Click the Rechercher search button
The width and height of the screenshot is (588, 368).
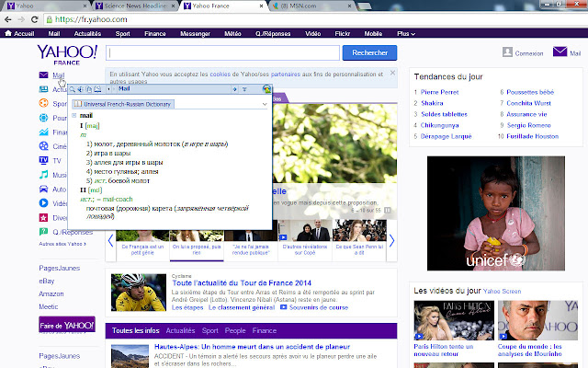(x=369, y=53)
